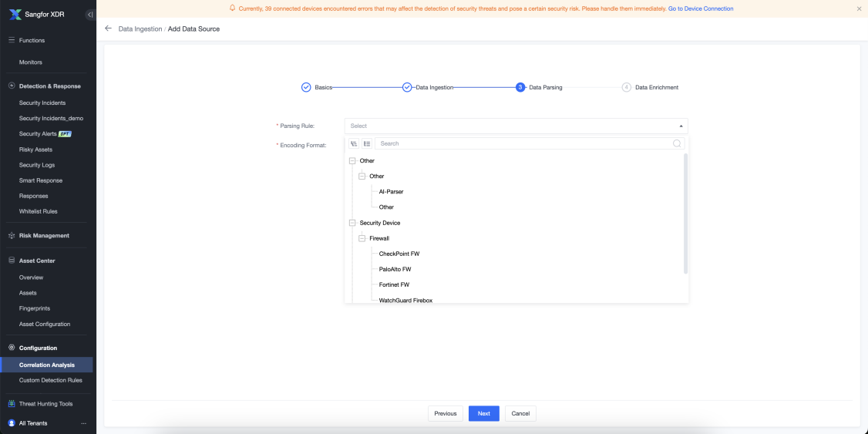The image size is (868, 434).
Task: Click the dropdown list scrollbar
Action: pos(686,214)
